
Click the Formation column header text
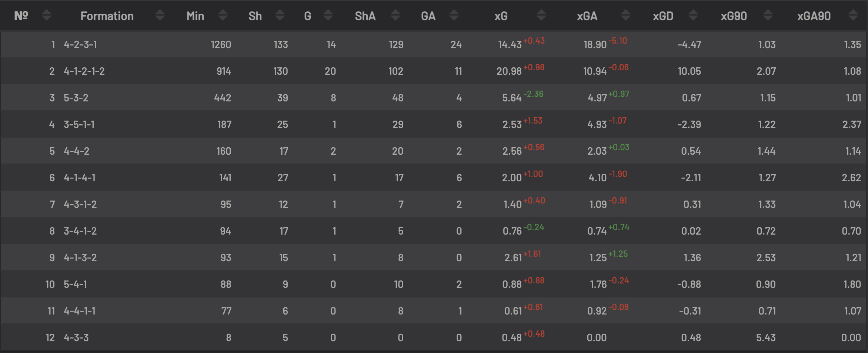(x=107, y=16)
